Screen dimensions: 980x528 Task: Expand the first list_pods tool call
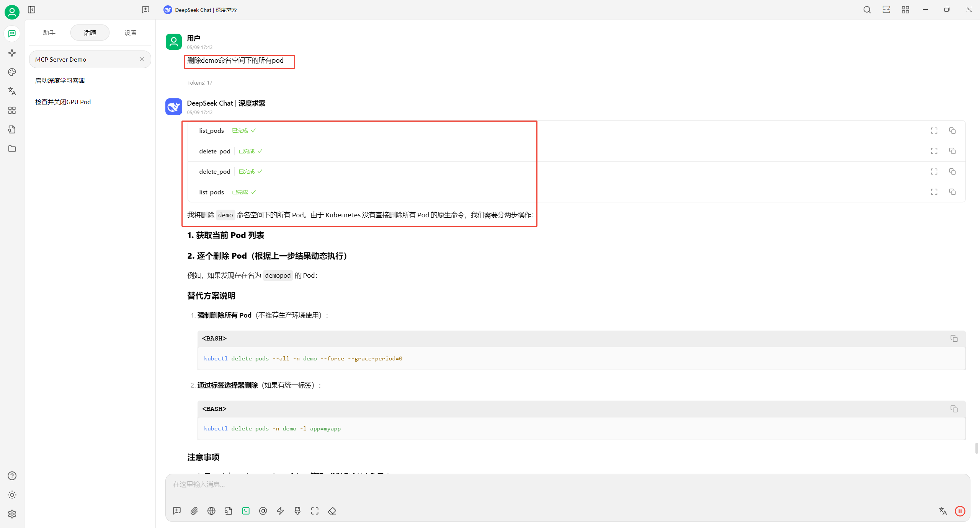(211, 131)
